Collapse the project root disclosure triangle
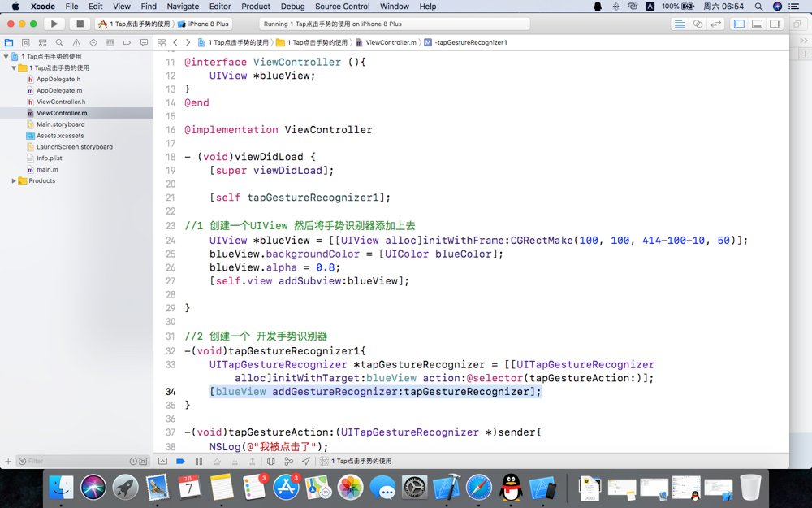 point(6,57)
